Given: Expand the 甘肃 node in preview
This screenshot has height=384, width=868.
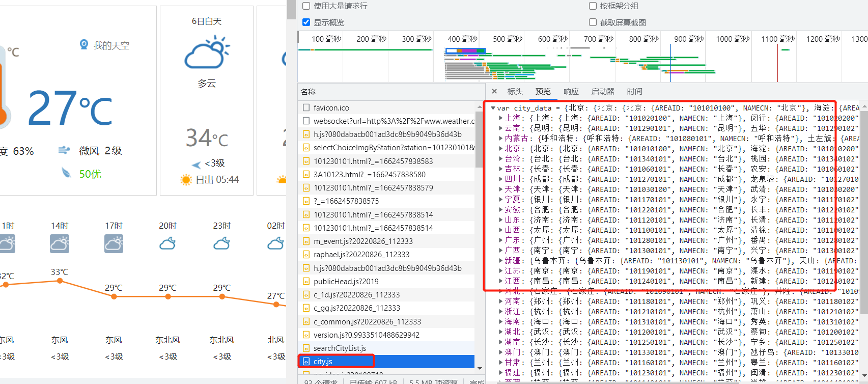Looking at the screenshot, I should 500,363.
